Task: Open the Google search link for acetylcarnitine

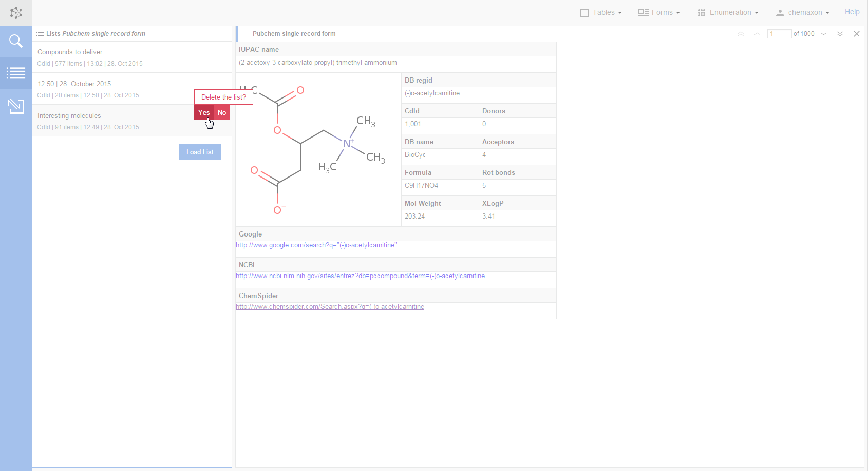Action: [316, 245]
